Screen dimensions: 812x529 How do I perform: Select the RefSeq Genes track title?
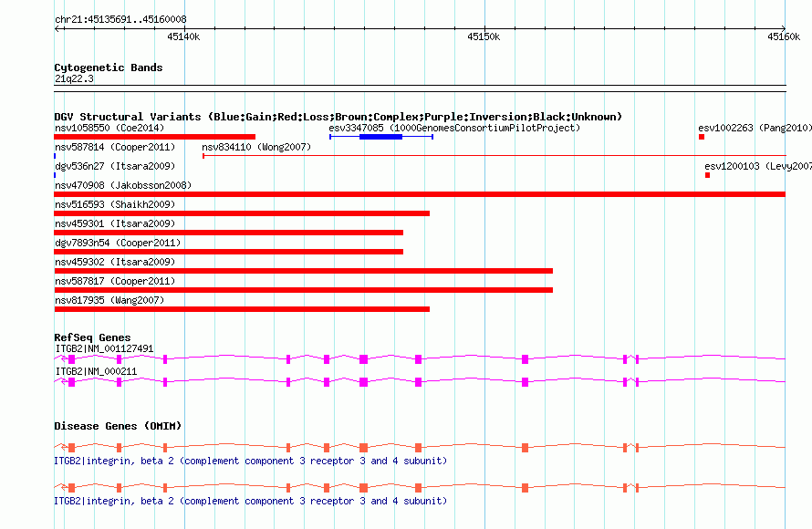point(92,337)
